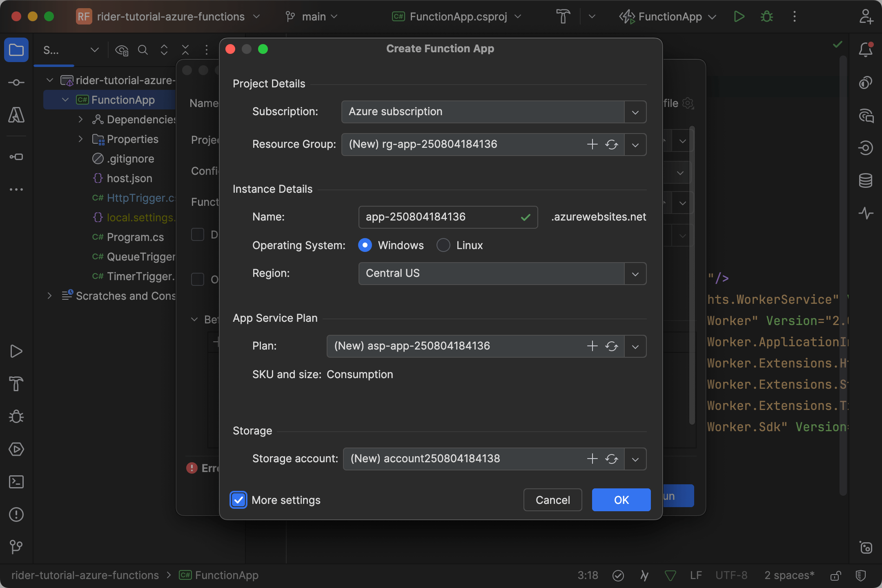Collapse the FunctionApp project node
Image resolution: width=882 pixels, height=588 pixels.
(x=65, y=100)
